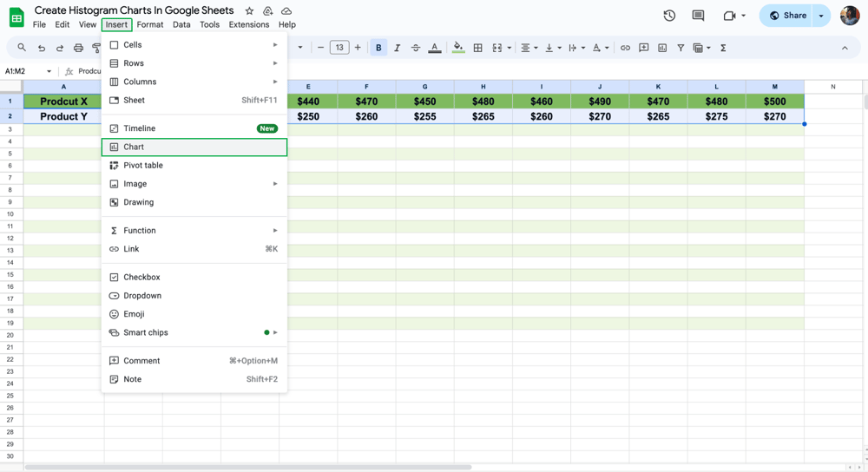
Task: Click the borders icon
Action: click(x=477, y=48)
